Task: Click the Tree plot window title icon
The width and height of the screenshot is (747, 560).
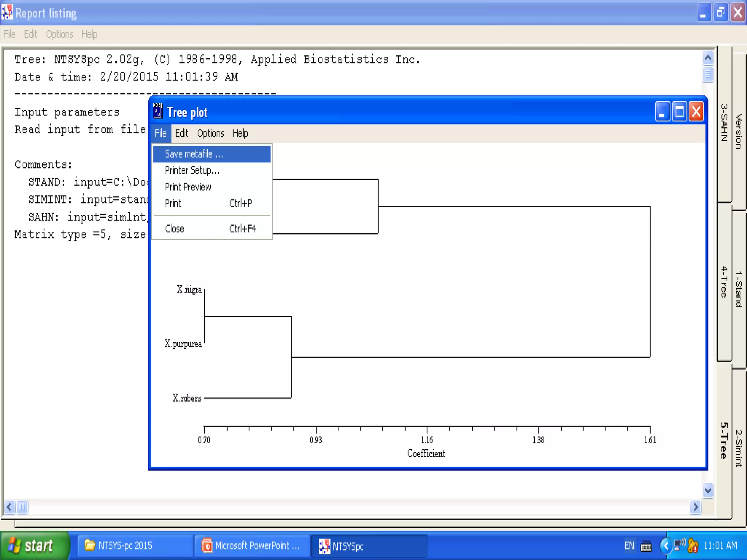Action: click(158, 111)
